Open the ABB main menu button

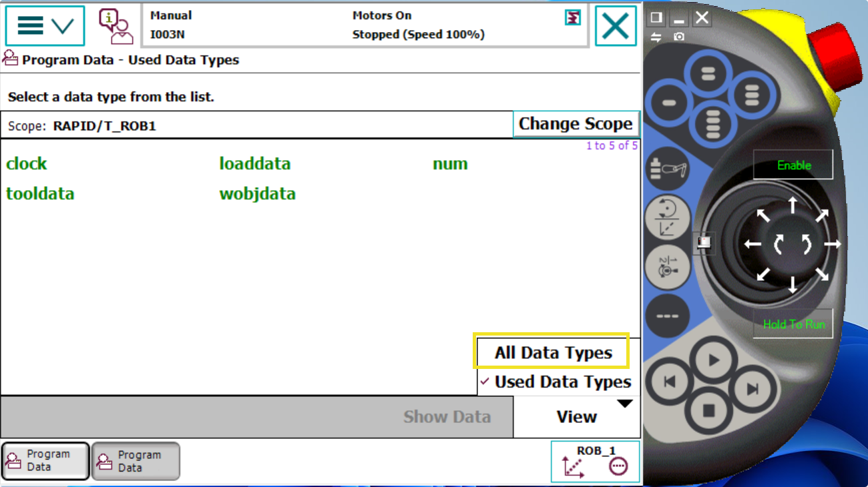(x=45, y=26)
